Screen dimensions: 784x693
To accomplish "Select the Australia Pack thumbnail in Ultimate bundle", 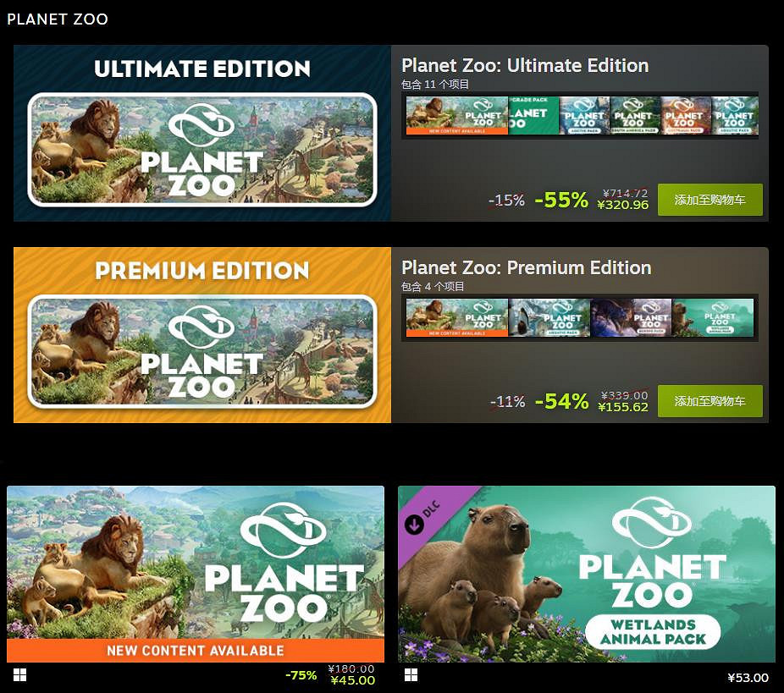I will pos(686,115).
